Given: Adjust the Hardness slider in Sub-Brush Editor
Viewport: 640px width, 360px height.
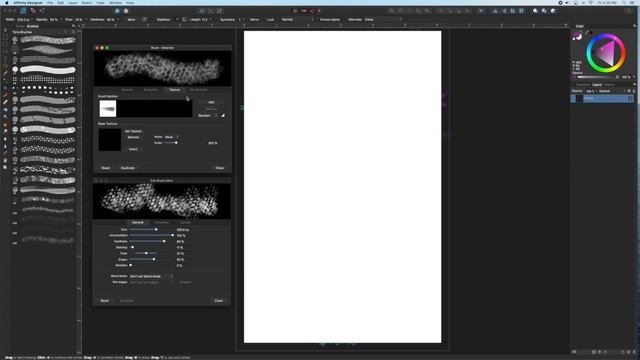Looking at the screenshot, I should click(151, 241).
